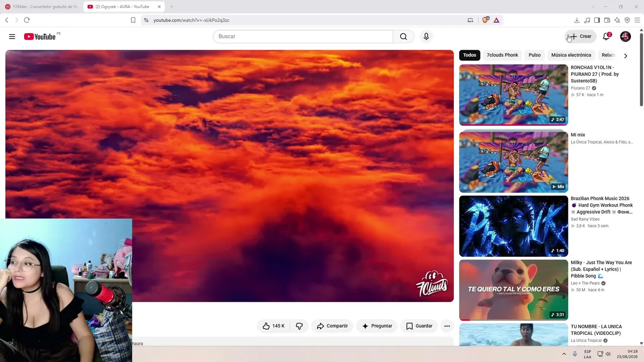Open taskbar microphone indicator
This screenshot has width=644, height=362.
tap(575, 354)
